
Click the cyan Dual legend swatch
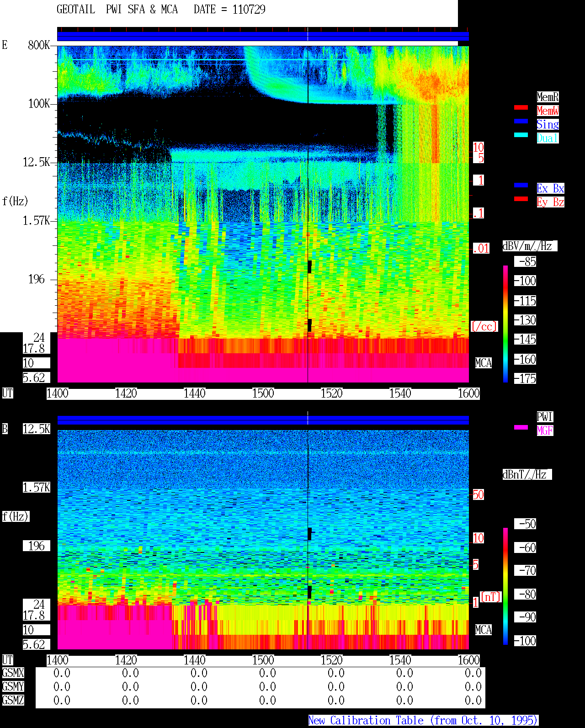click(x=521, y=135)
